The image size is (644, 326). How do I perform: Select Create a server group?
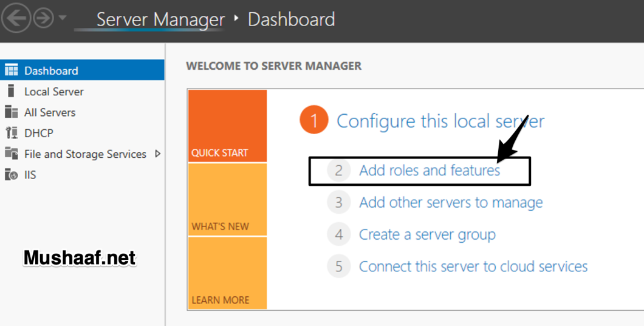(x=426, y=234)
